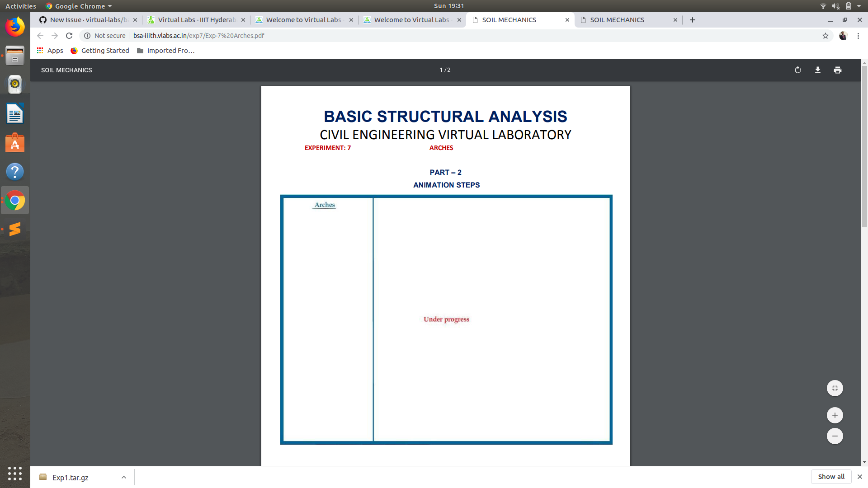Screen dimensions: 868x488
Task: Launch Sublime Text from the dock
Action: 15,229
